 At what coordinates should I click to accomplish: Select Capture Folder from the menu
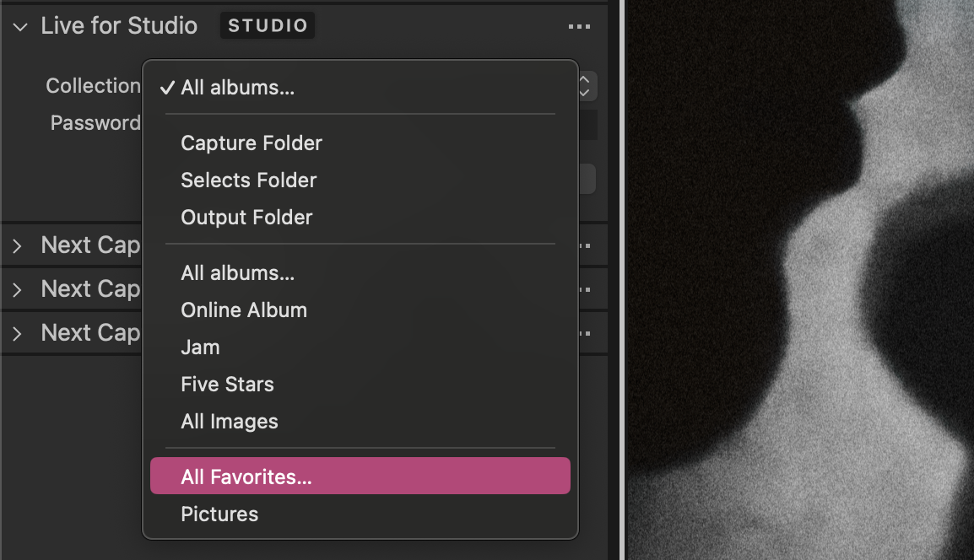251,143
